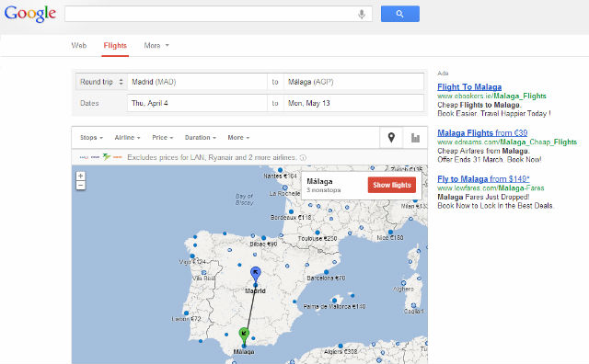589x364 pixels.
Task: Click the Málaga title in the popup
Action: tap(319, 181)
